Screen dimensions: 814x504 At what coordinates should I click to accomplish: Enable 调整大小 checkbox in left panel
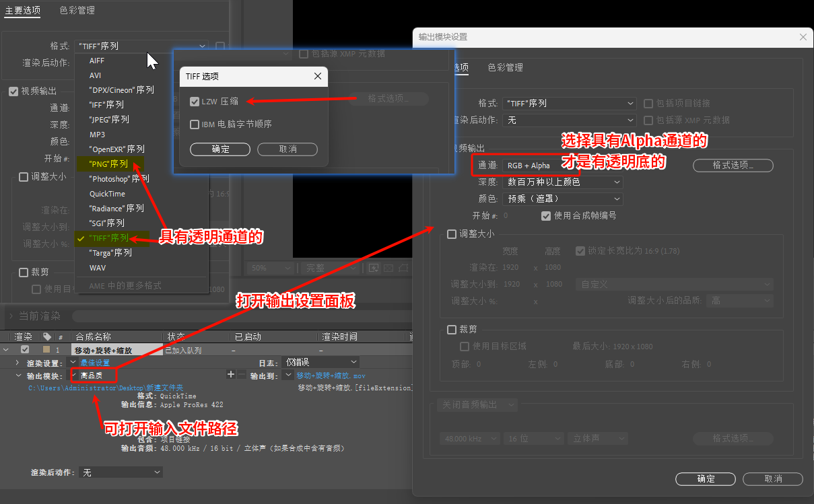tap(24, 177)
